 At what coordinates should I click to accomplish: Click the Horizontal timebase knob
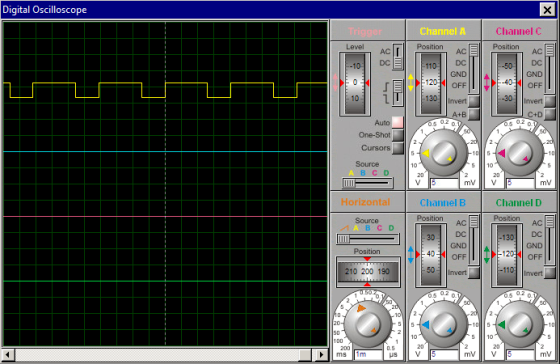368,324
